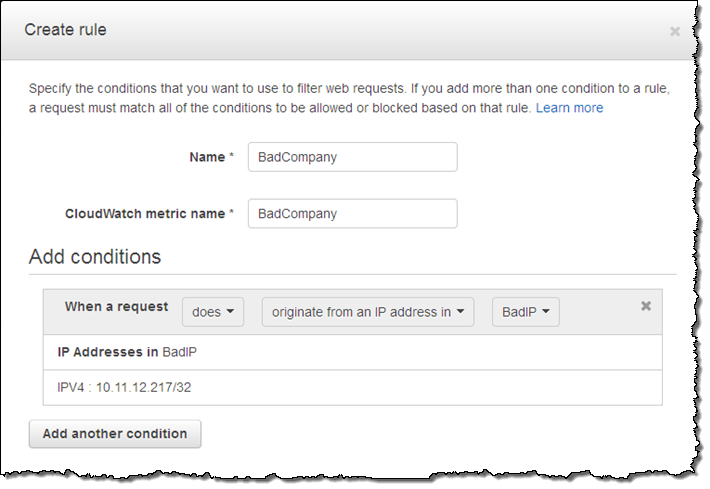Open the "does" dropdown

(x=214, y=312)
